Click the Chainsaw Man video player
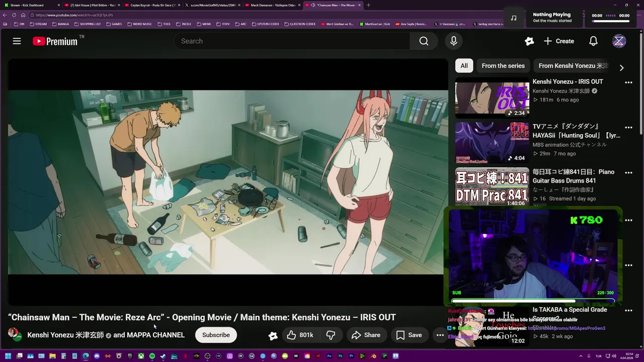This screenshot has width=644, height=362. tap(227, 182)
